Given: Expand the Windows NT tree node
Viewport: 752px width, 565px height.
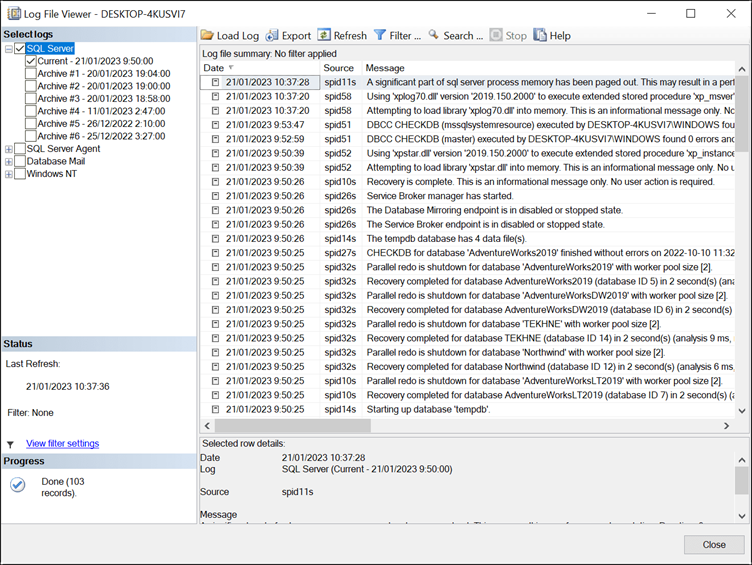Looking at the screenshot, I should tap(9, 174).
